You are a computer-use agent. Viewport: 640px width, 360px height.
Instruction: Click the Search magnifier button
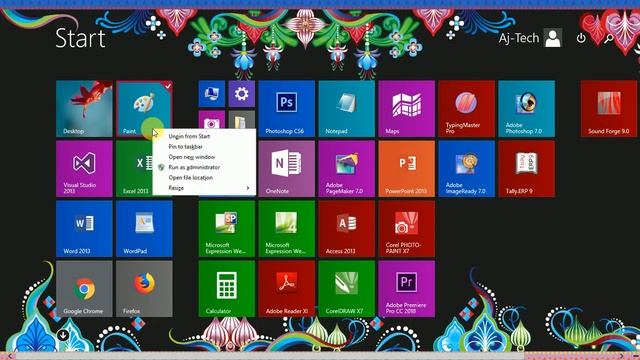tap(609, 38)
